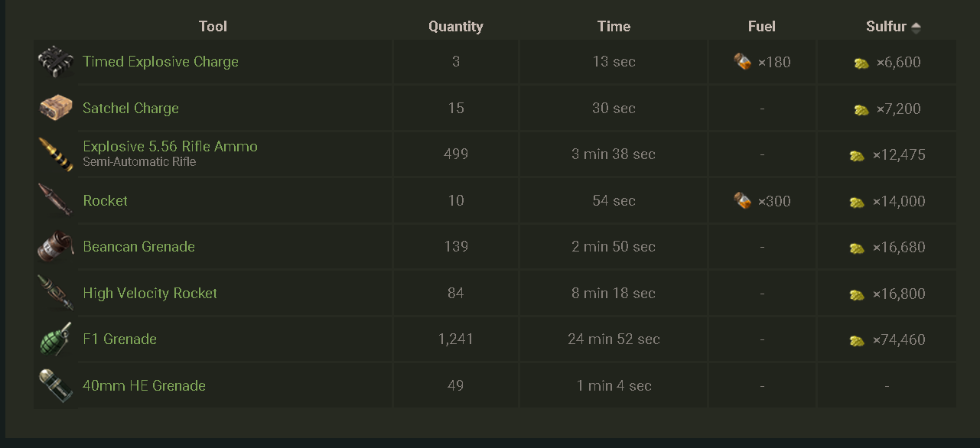The height and width of the screenshot is (448, 980).
Task: Sort by the Tool column header
Action: click(213, 27)
